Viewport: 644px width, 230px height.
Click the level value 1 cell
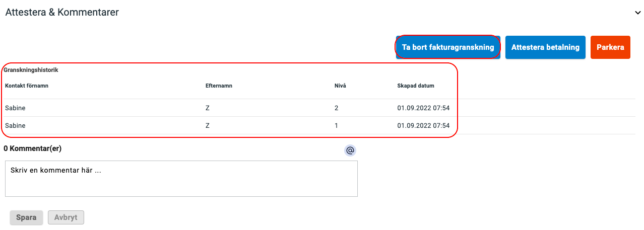[x=336, y=125]
